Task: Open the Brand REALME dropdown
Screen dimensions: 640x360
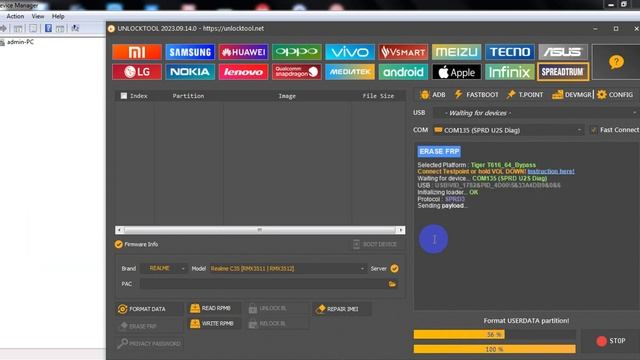Action: tap(164, 268)
